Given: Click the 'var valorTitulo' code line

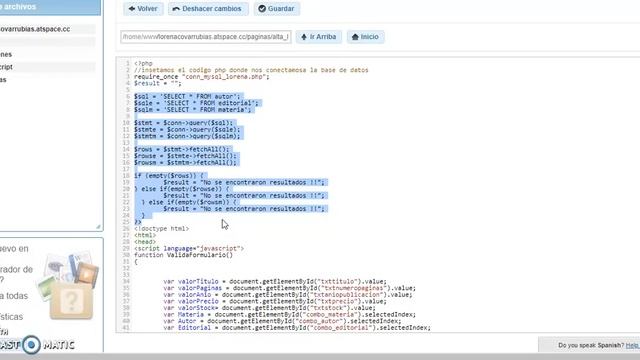Looking at the screenshot, I should 275,282.
